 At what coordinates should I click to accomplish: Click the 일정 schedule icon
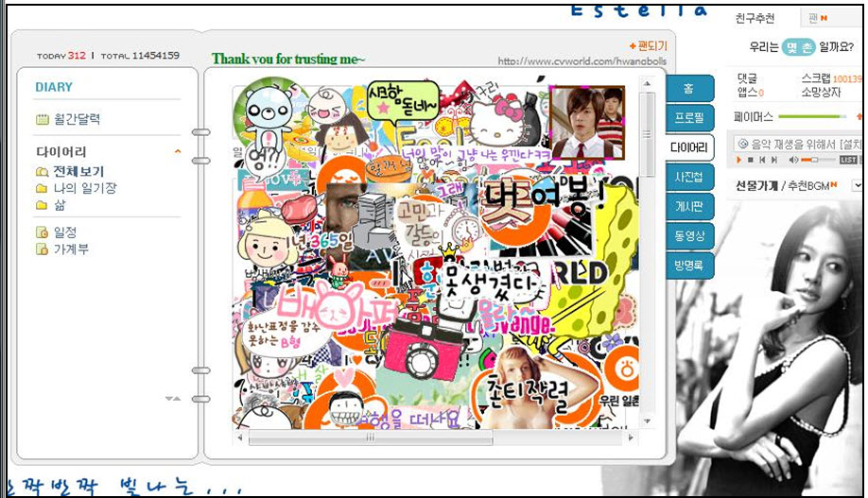[42, 232]
